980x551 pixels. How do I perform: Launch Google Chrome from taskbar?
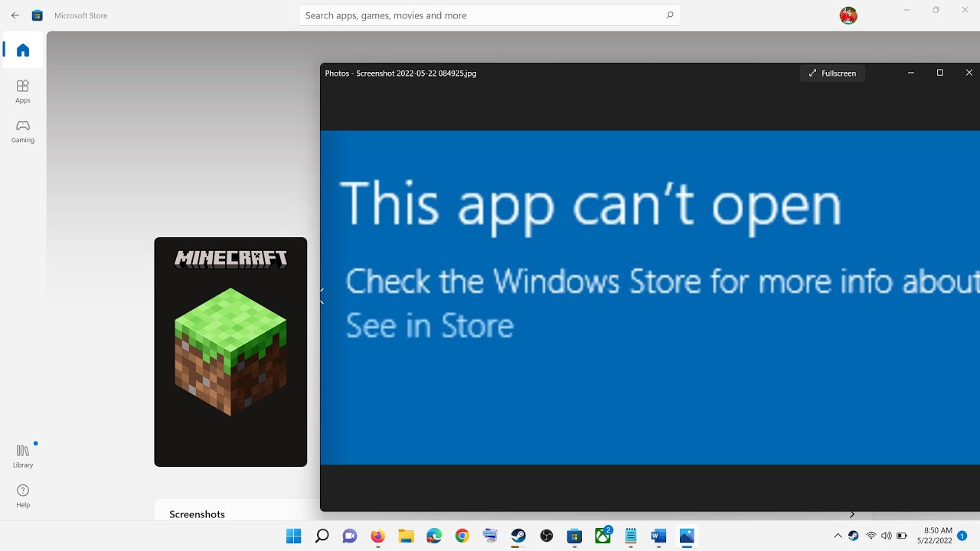462,536
